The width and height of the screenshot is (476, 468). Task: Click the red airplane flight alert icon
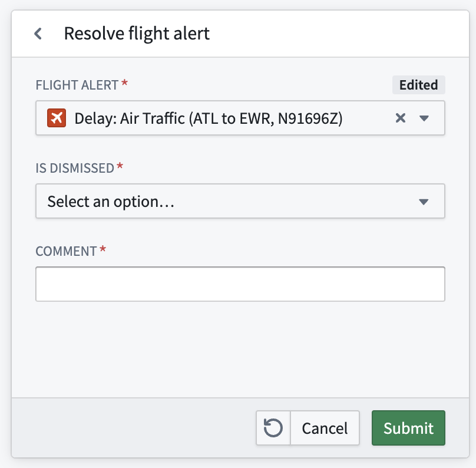click(57, 118)
